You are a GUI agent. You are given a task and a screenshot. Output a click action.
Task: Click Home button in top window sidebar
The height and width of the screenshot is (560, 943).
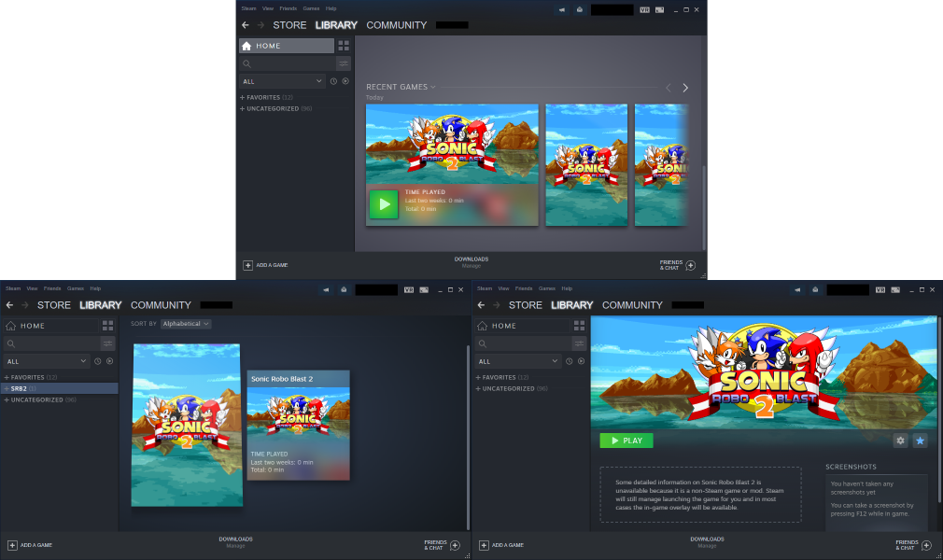tap(287, 46)
